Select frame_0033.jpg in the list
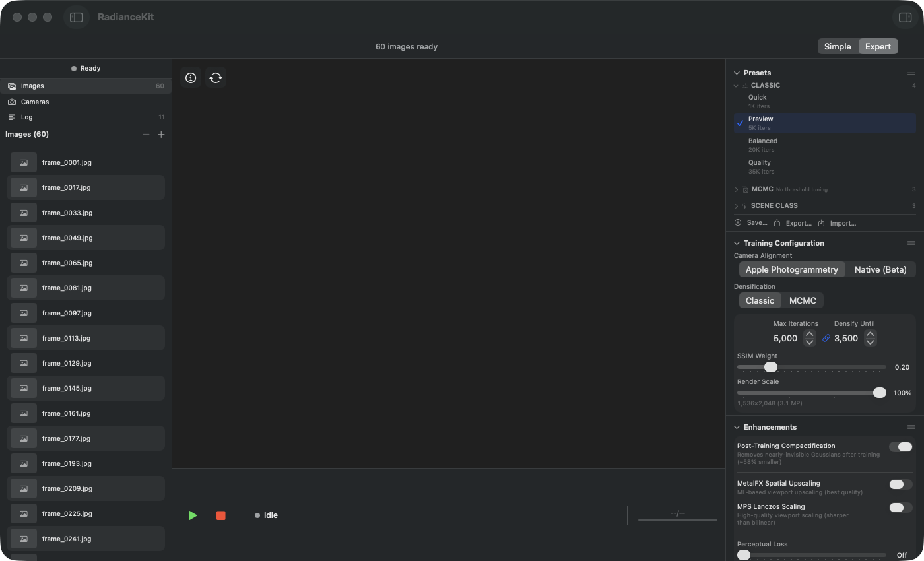 click(86, 213)
